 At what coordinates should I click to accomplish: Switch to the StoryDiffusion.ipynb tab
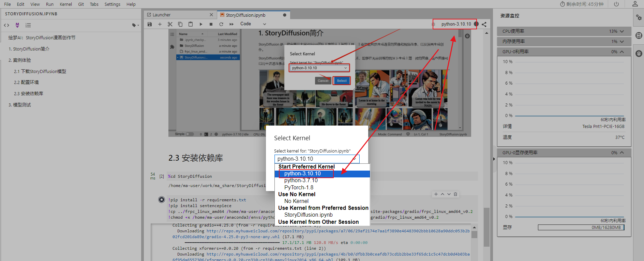pyautogui.click(x=254, y=15)
